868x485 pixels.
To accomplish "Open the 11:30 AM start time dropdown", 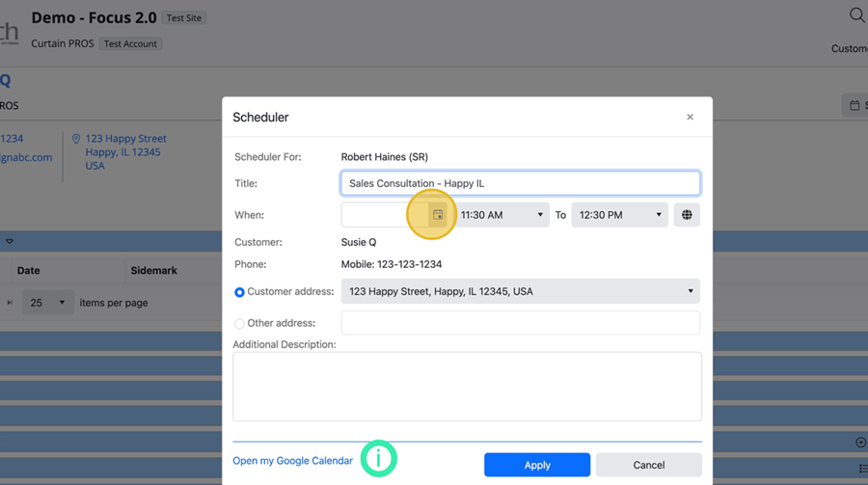I will [x=502, y=215].
